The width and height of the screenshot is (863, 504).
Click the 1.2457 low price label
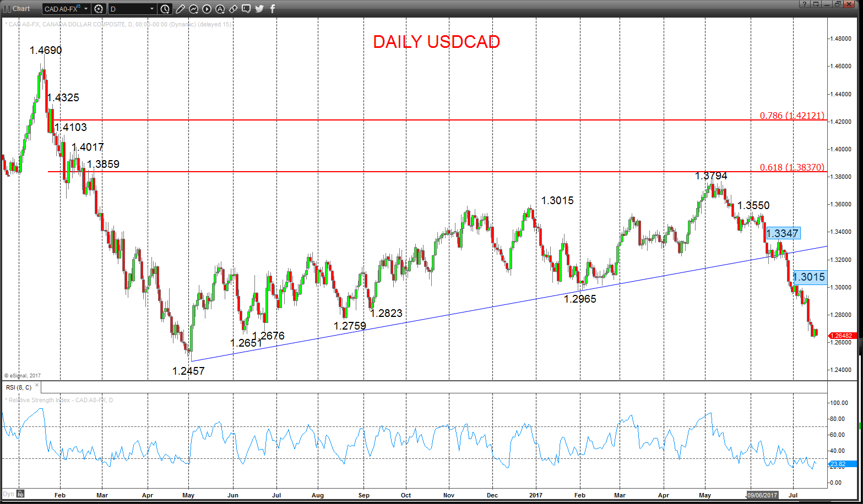pyautogui.click(x=188, y=371)
